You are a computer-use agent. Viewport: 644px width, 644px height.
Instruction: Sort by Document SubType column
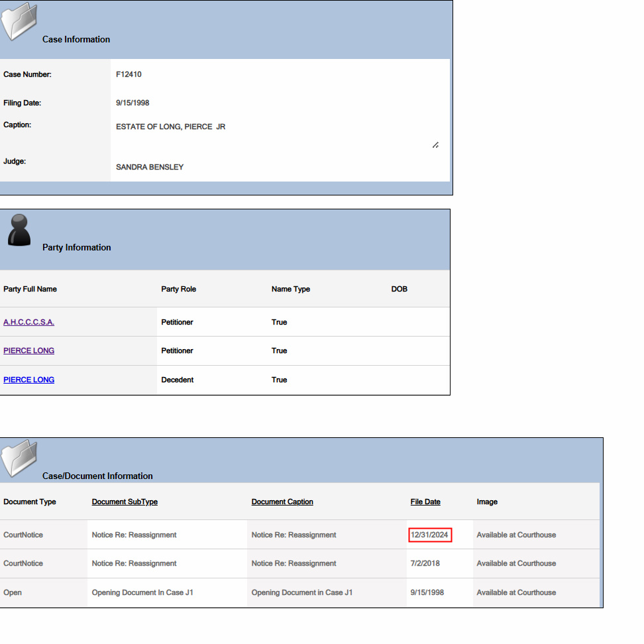125,502
